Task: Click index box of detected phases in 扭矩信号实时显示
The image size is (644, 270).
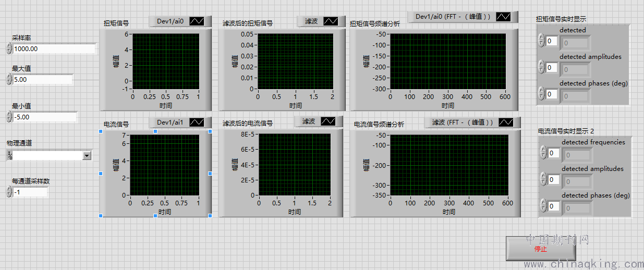Action: (552, 94)
